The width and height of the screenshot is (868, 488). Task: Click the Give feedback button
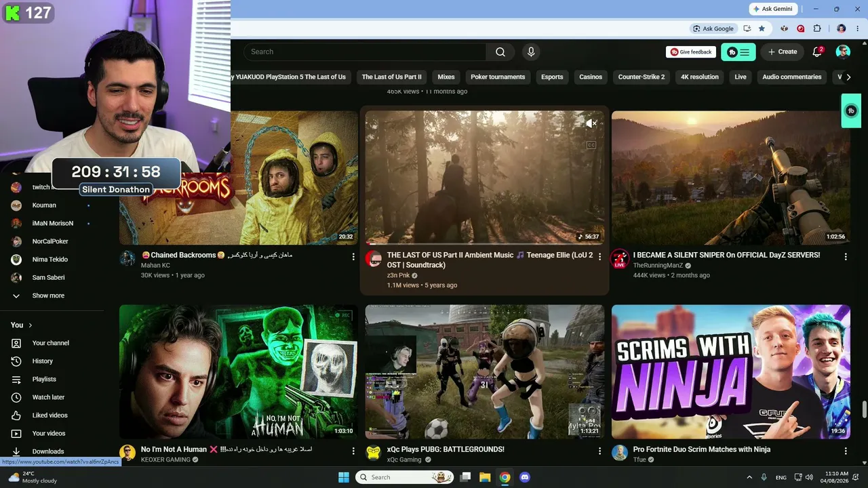691,52
